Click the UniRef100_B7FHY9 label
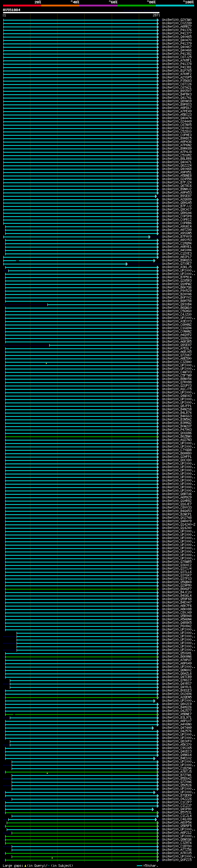This screenshot has width=197, height=868. click(177, 236)
